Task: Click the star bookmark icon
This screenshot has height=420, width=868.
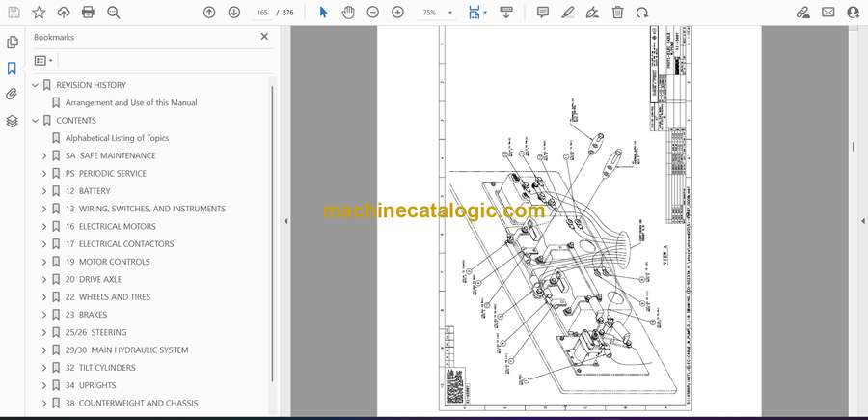Action: [39, 13]
